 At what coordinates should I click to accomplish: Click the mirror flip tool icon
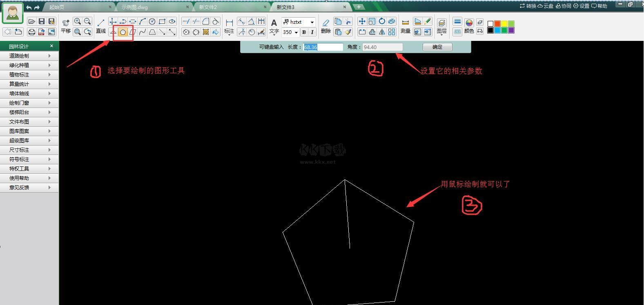click(382, 32)
